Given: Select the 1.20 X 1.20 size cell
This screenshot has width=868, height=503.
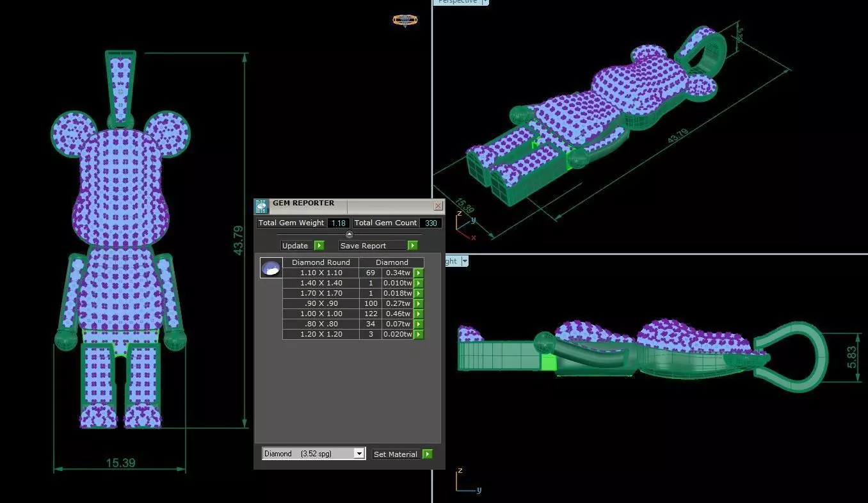Looking at the screenshot, I should [x=321, y=334].
